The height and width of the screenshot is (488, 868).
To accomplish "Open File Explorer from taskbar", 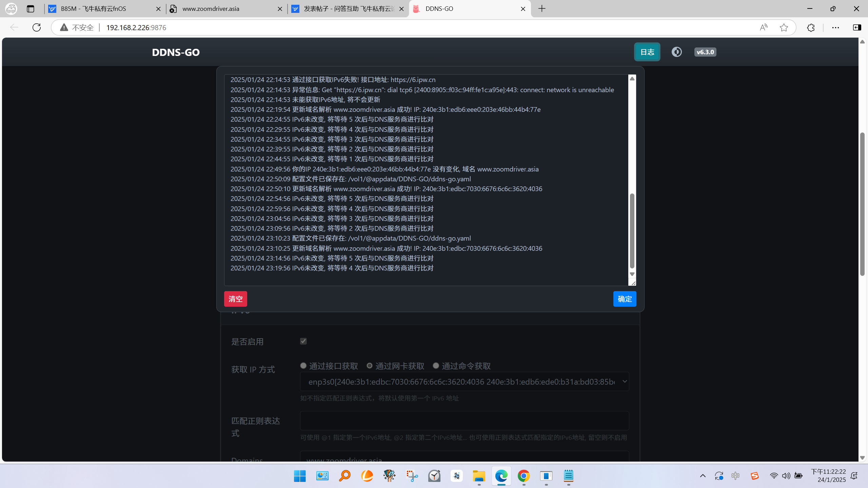I will point(479,476).
